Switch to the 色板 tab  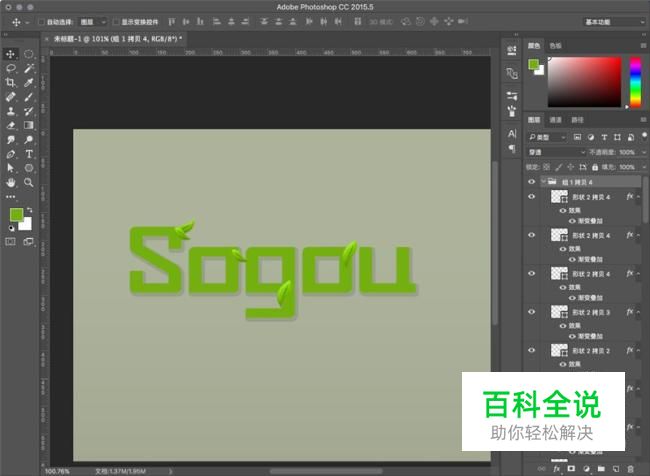pos(556,45)
